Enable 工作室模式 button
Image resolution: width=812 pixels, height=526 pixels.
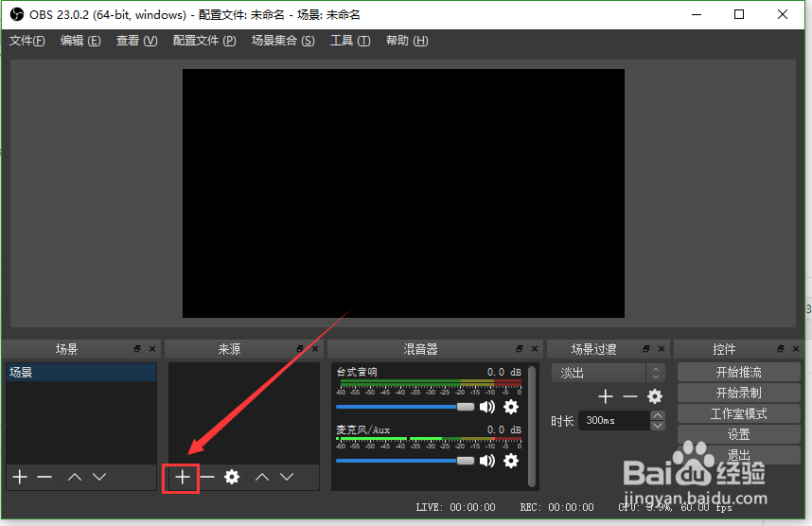pos(738,413)
